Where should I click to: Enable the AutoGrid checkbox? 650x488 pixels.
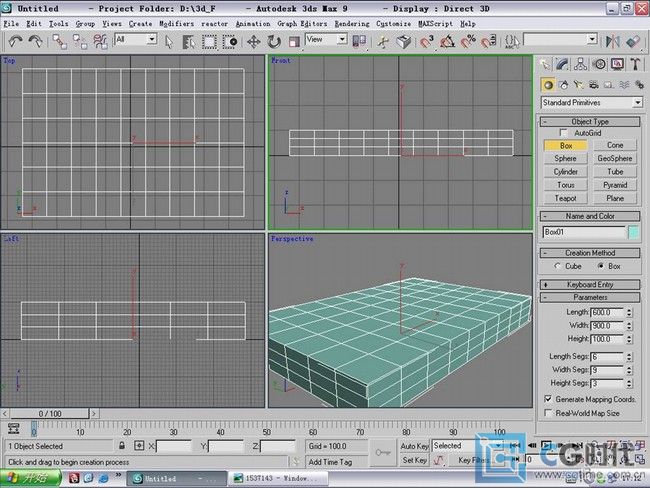pyautogui.click(x=563, y=133)
